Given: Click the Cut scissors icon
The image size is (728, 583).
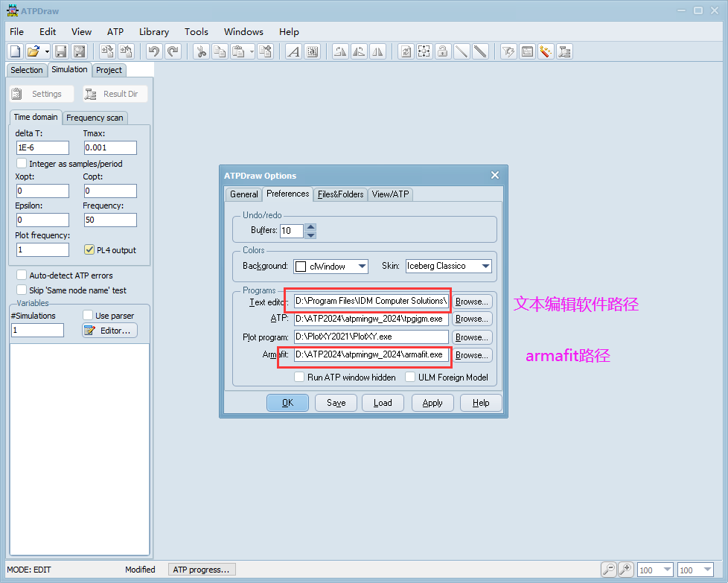Looking at the screenshot, I should click(201, 51).
